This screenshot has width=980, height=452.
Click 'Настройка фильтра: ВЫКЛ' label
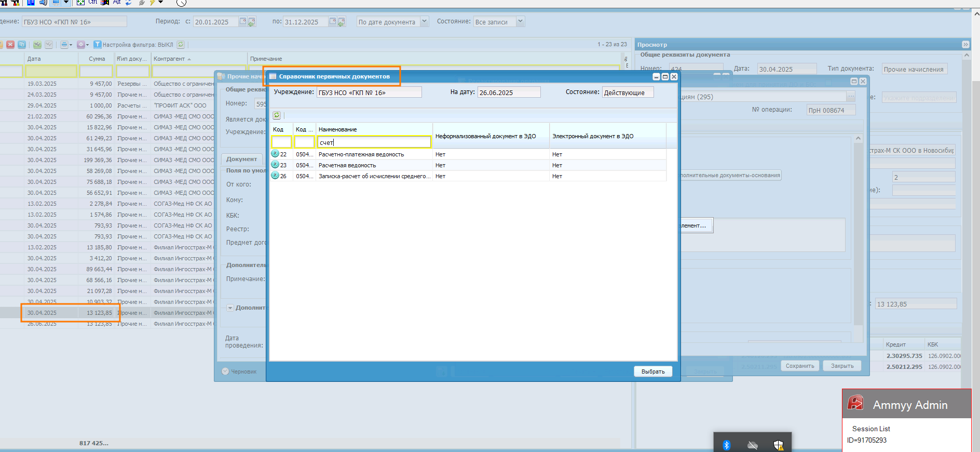pos(138,45)
